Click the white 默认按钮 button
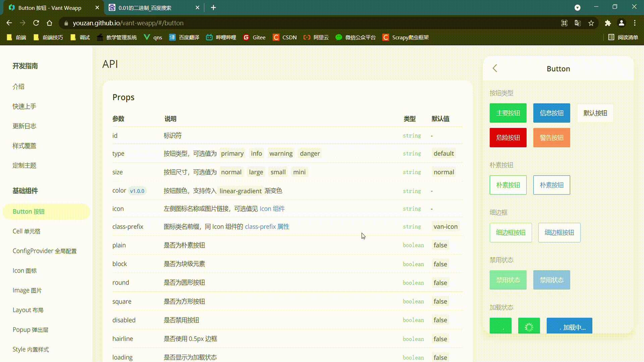Image resolution: width=644 pixels, height=362 pixels. point(595,113)
